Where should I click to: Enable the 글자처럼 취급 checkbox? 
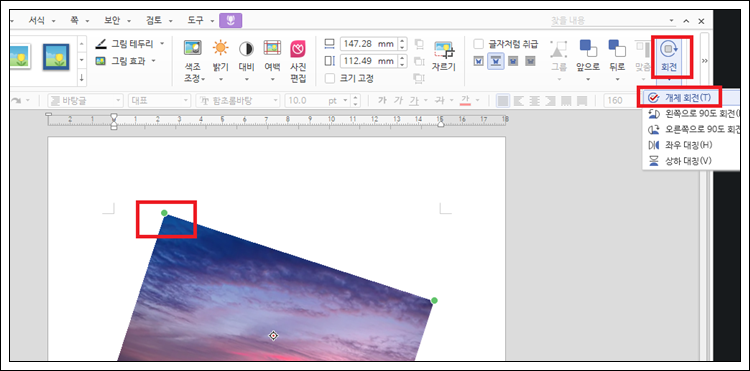[478, 44]
